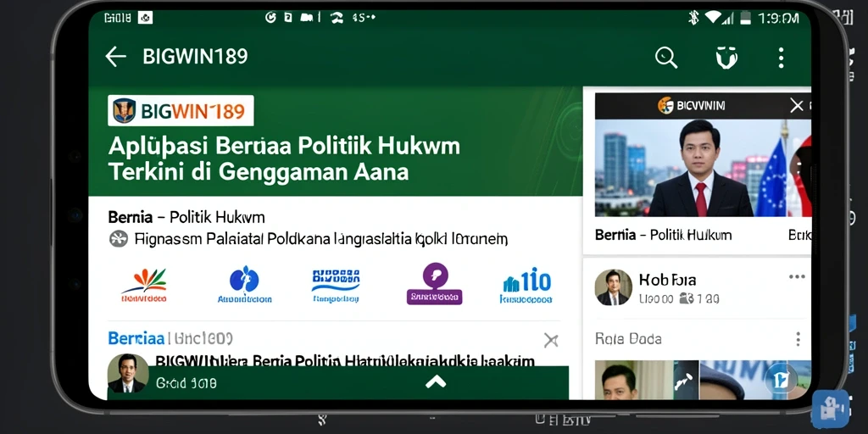This screenshot has width=868, height=434.
Task: Tap the Hob Fora profile avatar
Action: pyautogui.click(x=614, y=287)
